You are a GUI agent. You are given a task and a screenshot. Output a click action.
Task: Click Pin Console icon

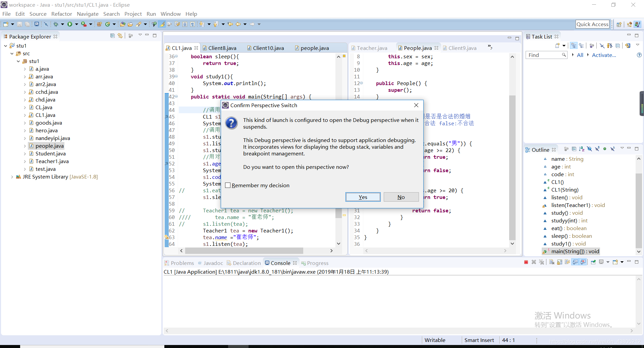pyautogui.click(x=593, y=262)
